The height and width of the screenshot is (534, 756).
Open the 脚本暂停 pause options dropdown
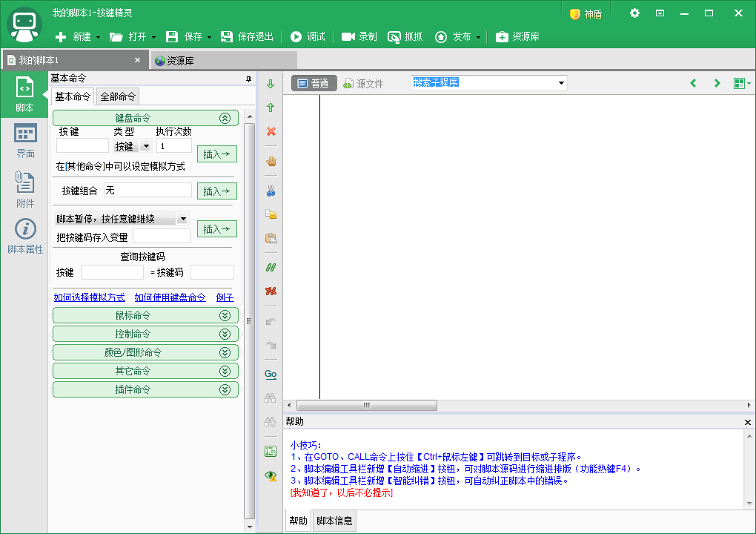point(182,217)
